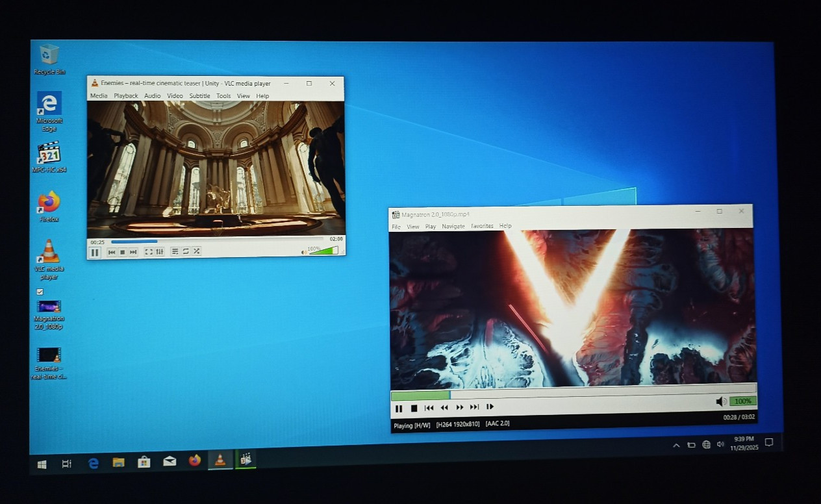Open the Windows Start menu
Viewport: 821px width, 504px height.
pos(42,464)
